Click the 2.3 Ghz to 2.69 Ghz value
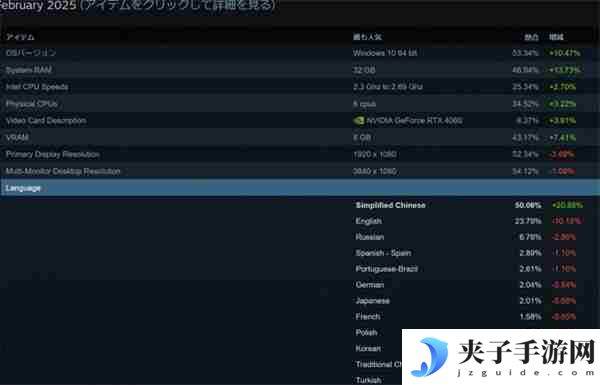Image resolution: width=600 pixels, height=385 pixels. (x=388, y=87)
